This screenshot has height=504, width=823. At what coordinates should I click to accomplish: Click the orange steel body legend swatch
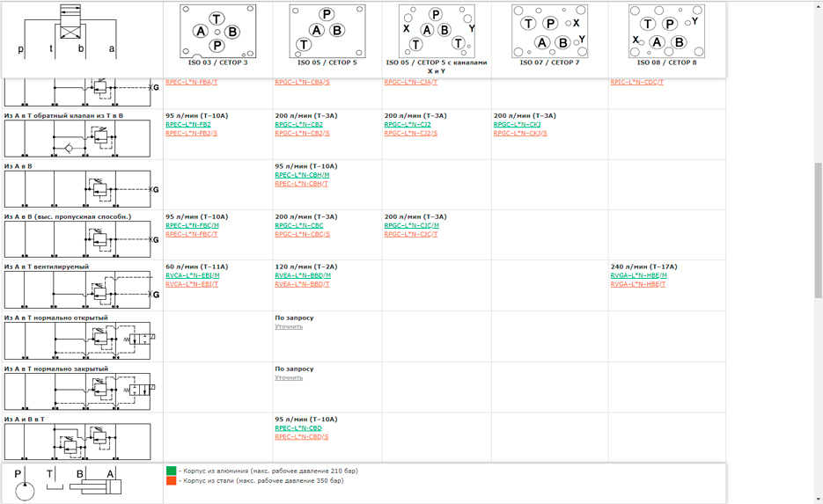tap(171, 480)
